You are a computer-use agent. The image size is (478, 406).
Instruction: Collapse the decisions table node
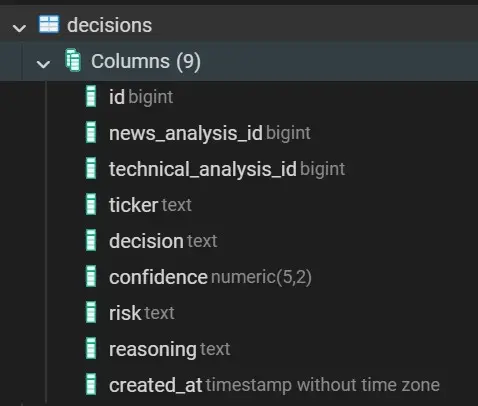pyautogui.click(x=19, y=28)
